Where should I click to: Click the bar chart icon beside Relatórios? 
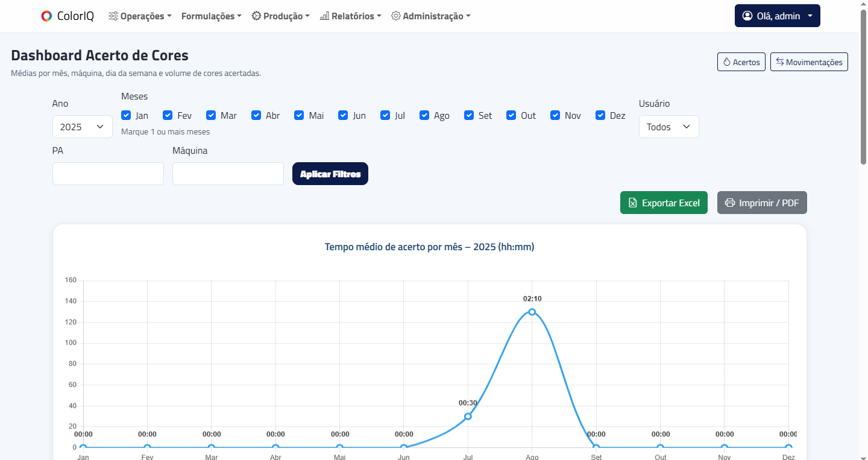pyautogui.click(x=324, y=16)
